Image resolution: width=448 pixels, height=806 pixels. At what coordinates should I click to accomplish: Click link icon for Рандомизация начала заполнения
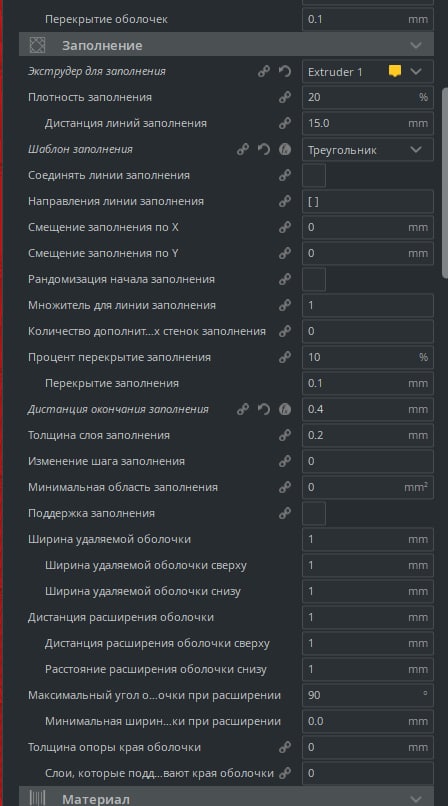(x=285, y=279)
